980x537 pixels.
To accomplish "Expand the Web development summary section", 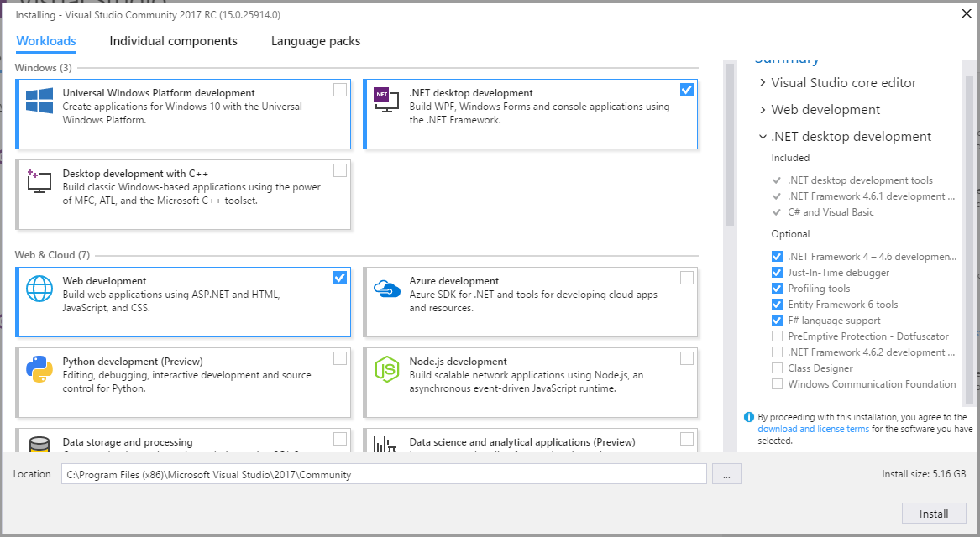I will click(763, 110).
